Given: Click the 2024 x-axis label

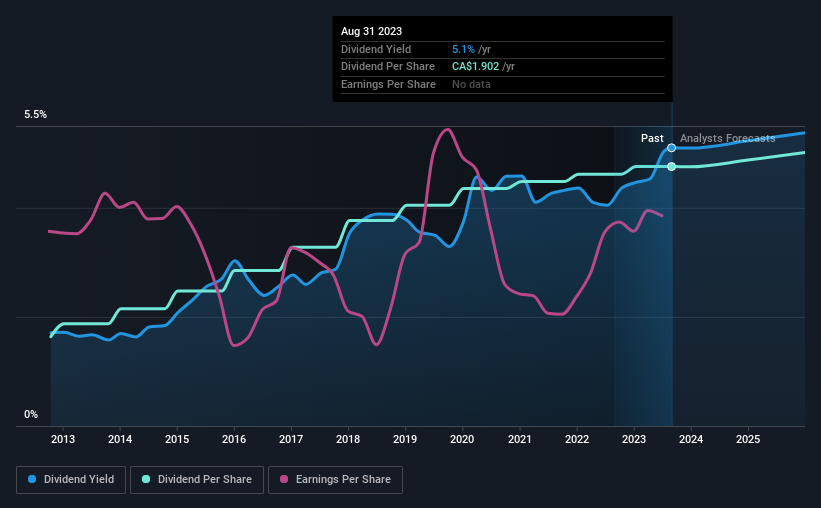Looking at the screenshot, I should [691, 439].
